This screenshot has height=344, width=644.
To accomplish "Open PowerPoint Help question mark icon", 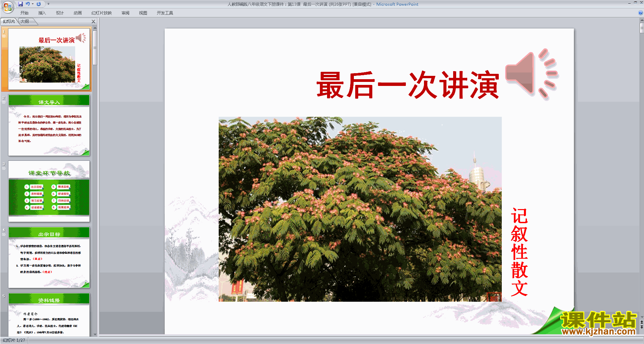I will (x=640, y=13).
